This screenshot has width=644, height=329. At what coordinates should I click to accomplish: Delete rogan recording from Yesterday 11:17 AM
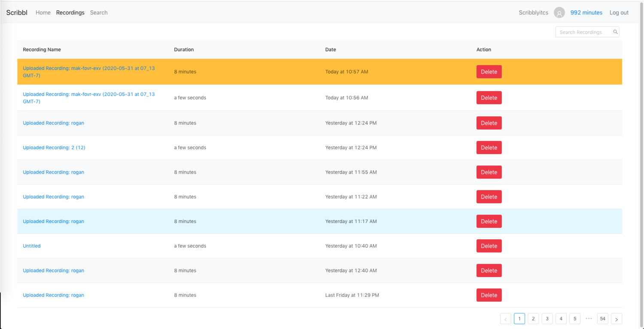coord(489,221)
